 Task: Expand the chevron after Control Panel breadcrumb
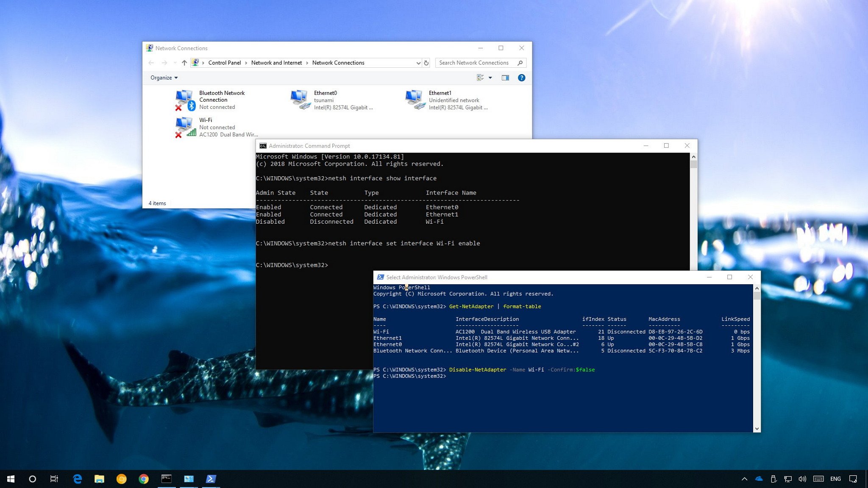click(246, 63)
